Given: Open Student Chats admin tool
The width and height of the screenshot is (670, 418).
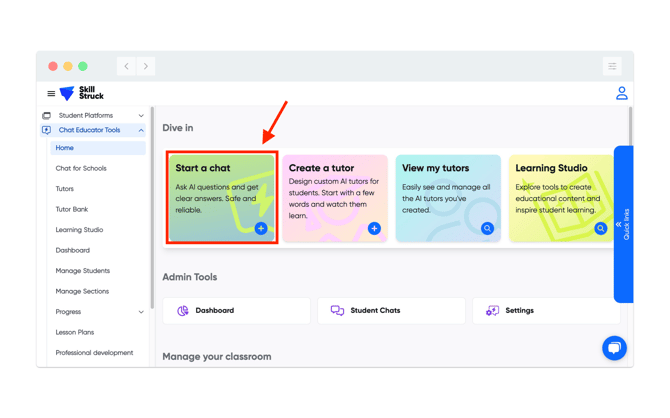Looking at the screenshot, I should pyautogui.click(x=392, y=311).
